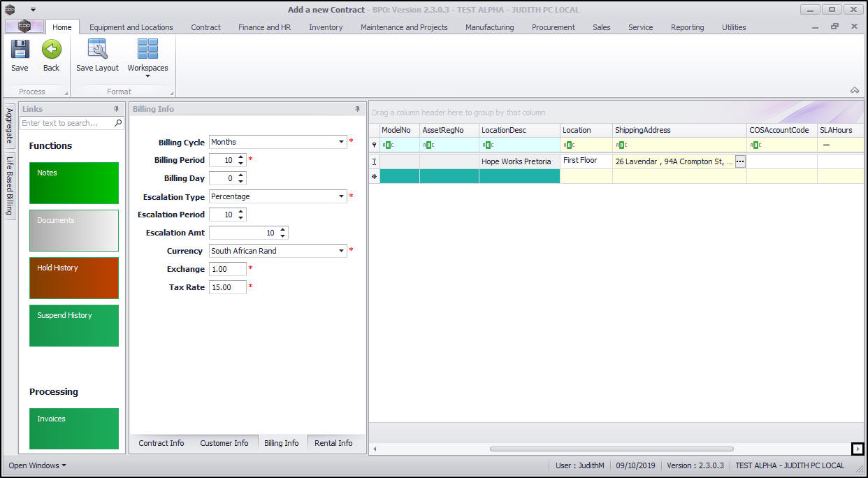Decrease the Billing Day value

point(241,182)
